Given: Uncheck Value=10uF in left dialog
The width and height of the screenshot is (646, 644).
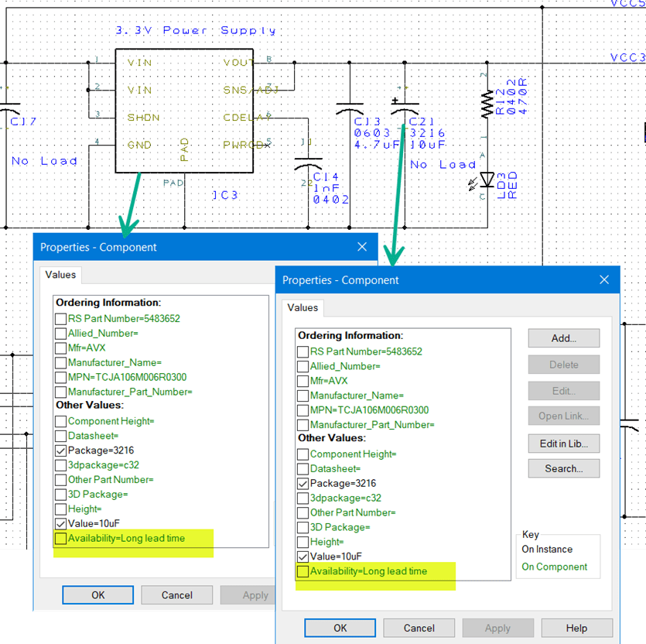Looking at the screenshot, I should [60, 523].
